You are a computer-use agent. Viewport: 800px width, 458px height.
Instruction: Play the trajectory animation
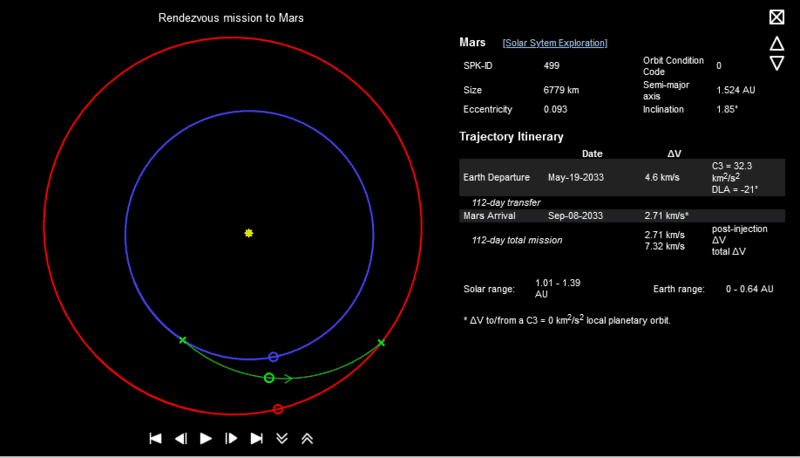[206, 439]
